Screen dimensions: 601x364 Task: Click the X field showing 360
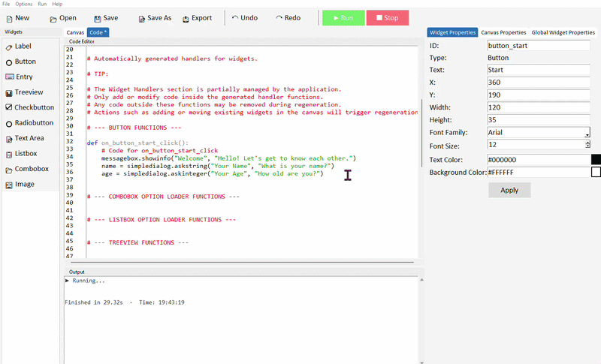click(x=538, y=83)
